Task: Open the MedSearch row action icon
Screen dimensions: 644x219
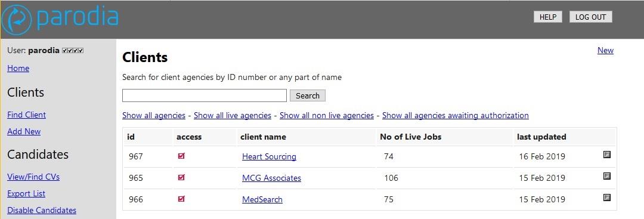Action: click(606, 198)
